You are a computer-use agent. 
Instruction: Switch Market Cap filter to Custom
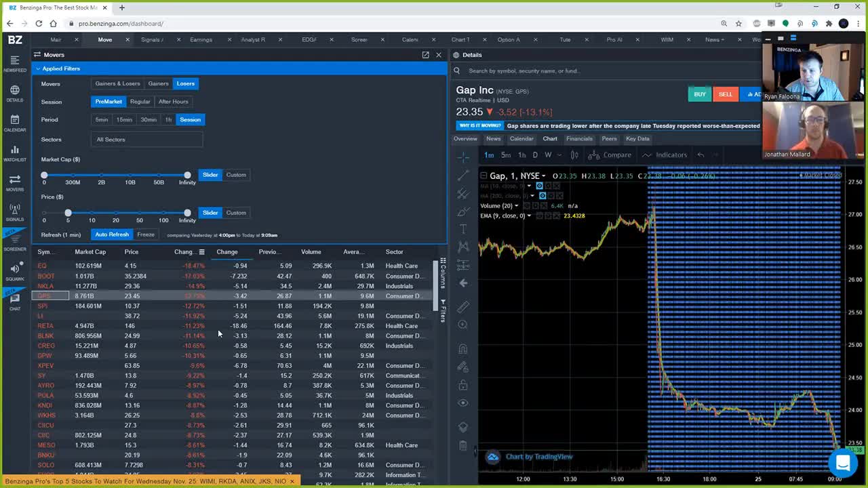[236, 175]
